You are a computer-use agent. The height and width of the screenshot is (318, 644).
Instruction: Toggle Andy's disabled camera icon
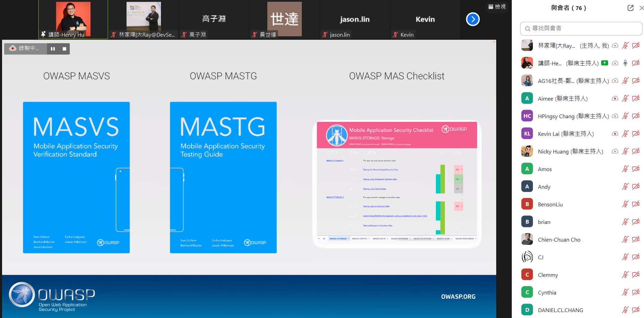click(636, 187)
